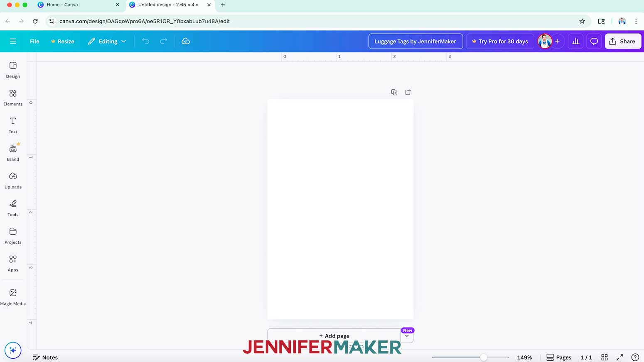
Task: Launch the Canva AI assistant sparkle button
Action: (13, 350)
